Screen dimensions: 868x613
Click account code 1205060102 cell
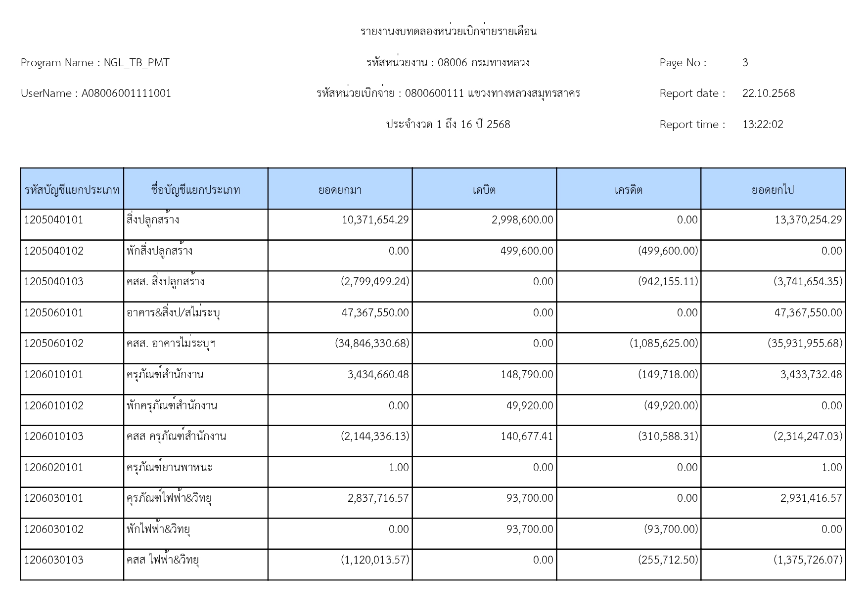point(54,344)
